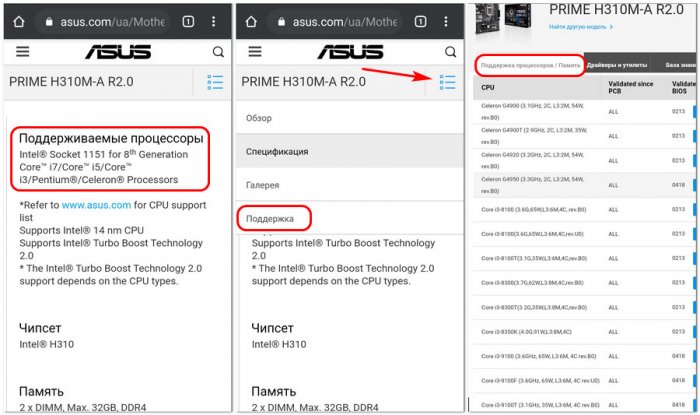Screen dimensions: 700x415
Task: Tap the home icon on the open-menu browser
Action: point(251,21)
